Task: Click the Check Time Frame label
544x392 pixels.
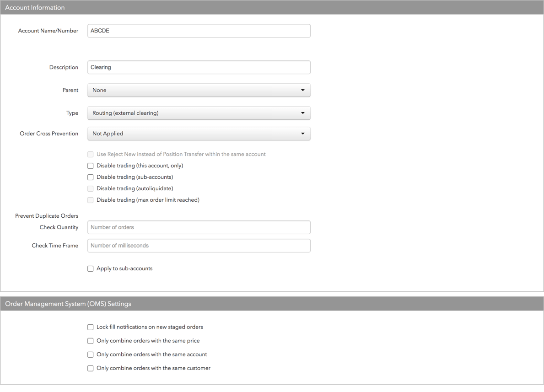Action: point(55,246)
